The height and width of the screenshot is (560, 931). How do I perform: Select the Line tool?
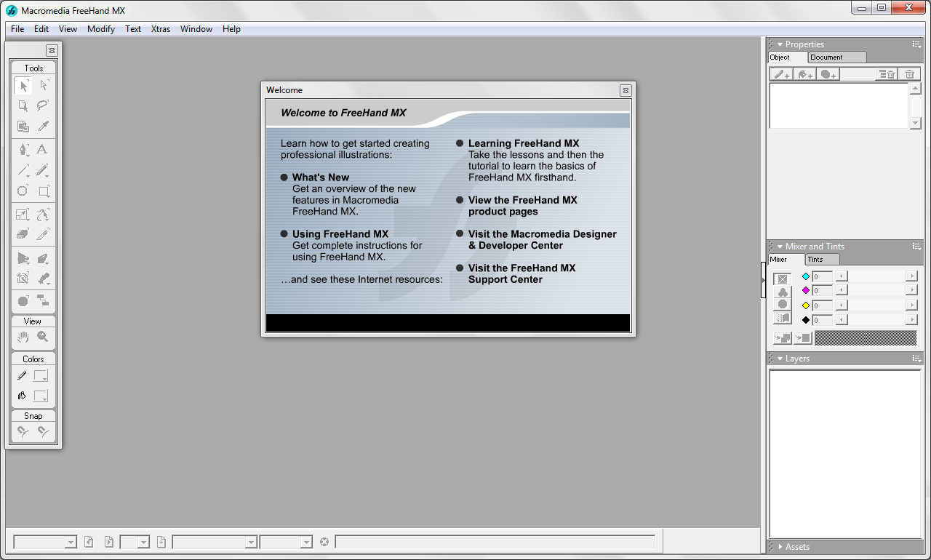pyautogui.click(x=23, y=171)
